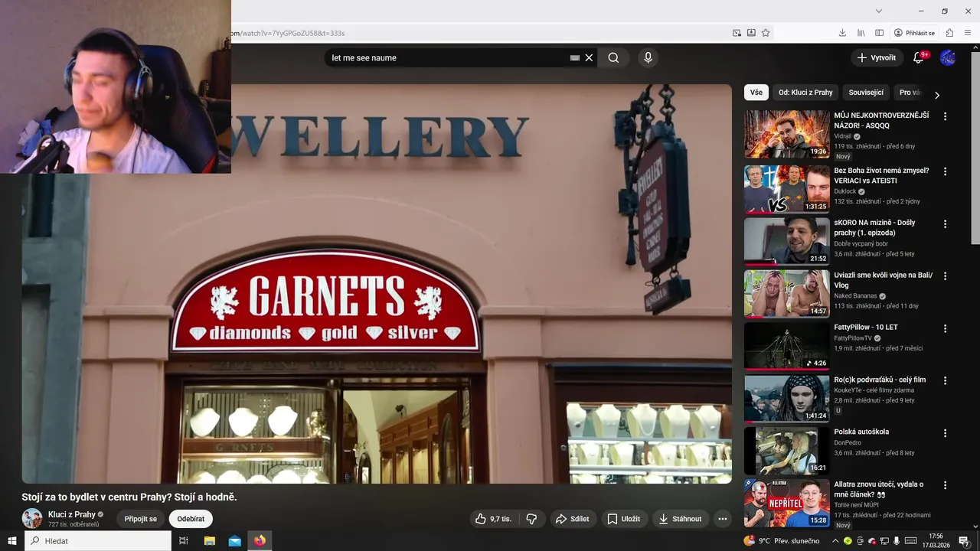Select the Související filter chip
This screenshot has height=551, width=980.
(x=866, y=92)
